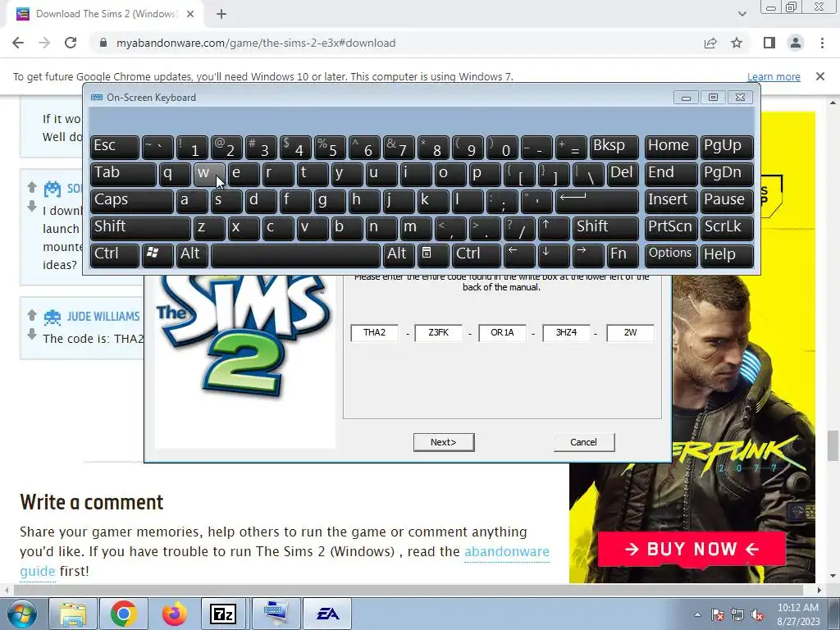
Task: Click the third code field OR1A
Action: click(x=503, y=333)
